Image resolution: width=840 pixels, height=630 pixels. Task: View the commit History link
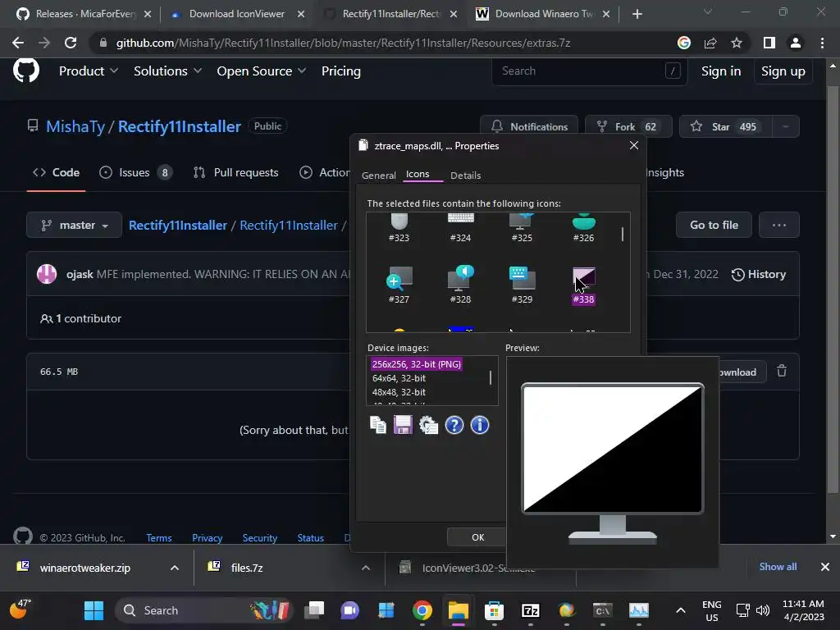pyautogui.click(x=759, y=274)
